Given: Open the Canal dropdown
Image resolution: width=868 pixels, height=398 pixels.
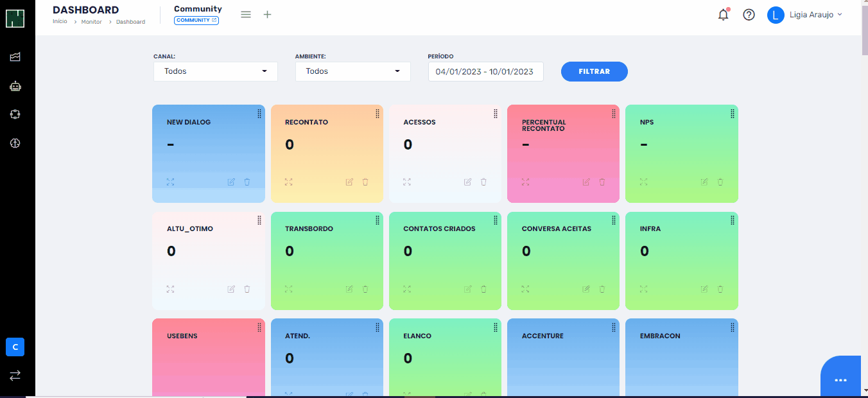Looking at the screenshot, I should coord(215,71).
